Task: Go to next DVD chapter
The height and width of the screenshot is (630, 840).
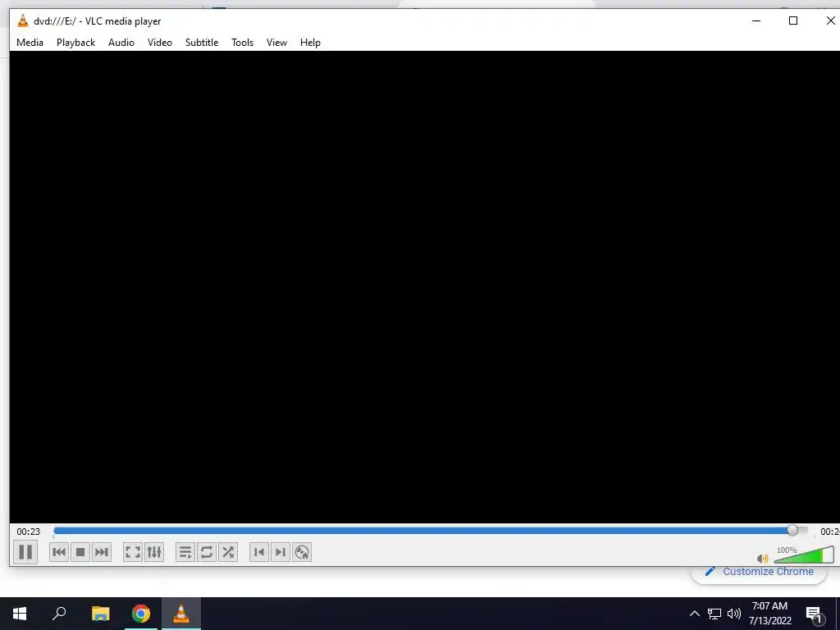Action: (280, 552)
